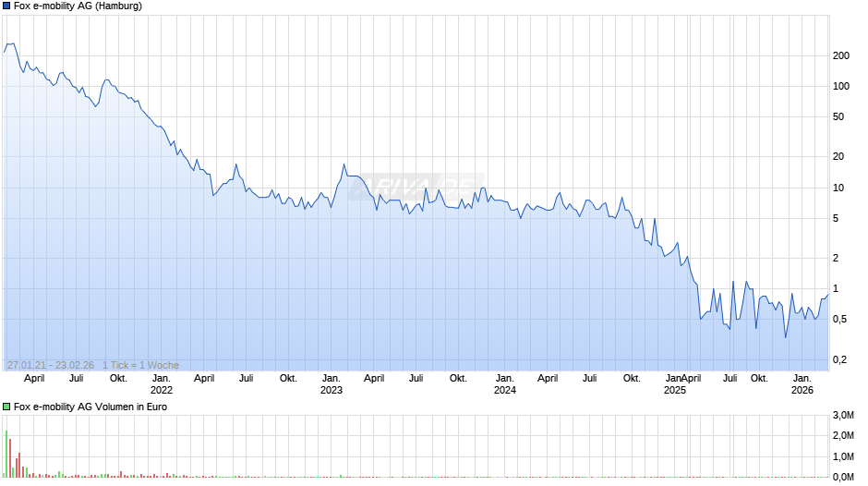
Task: Click the blue legend square for Fox e-mobility AG
Action: [6, 6]
